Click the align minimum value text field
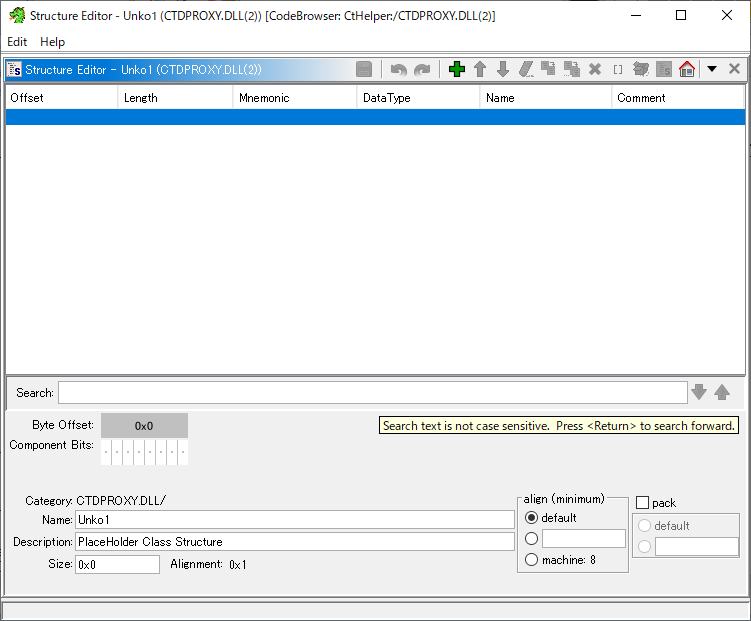This screenshot has width=751, height=621. (584, 539)
